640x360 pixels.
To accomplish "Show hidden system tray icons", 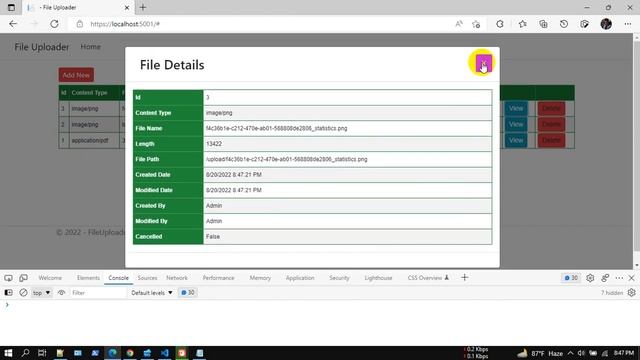I will coord(570,353).
